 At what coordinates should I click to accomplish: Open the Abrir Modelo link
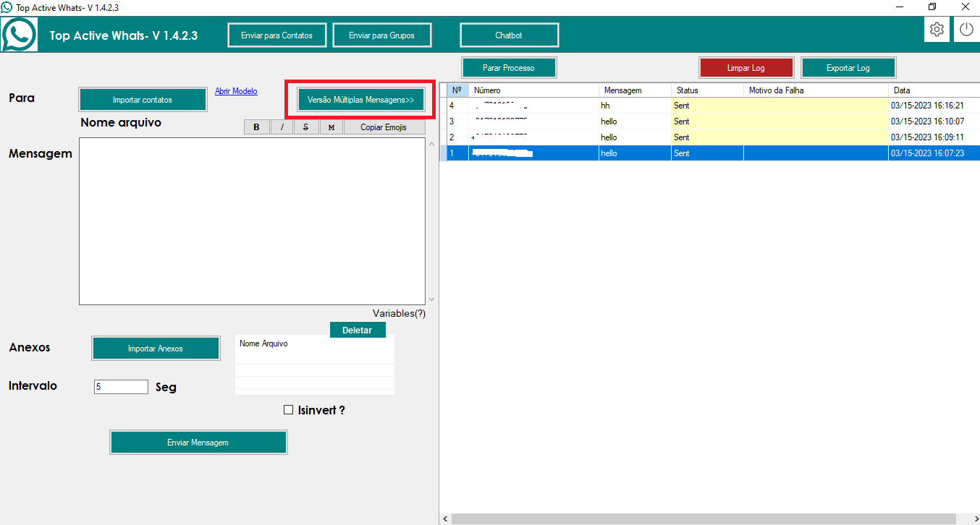(236, 91)
